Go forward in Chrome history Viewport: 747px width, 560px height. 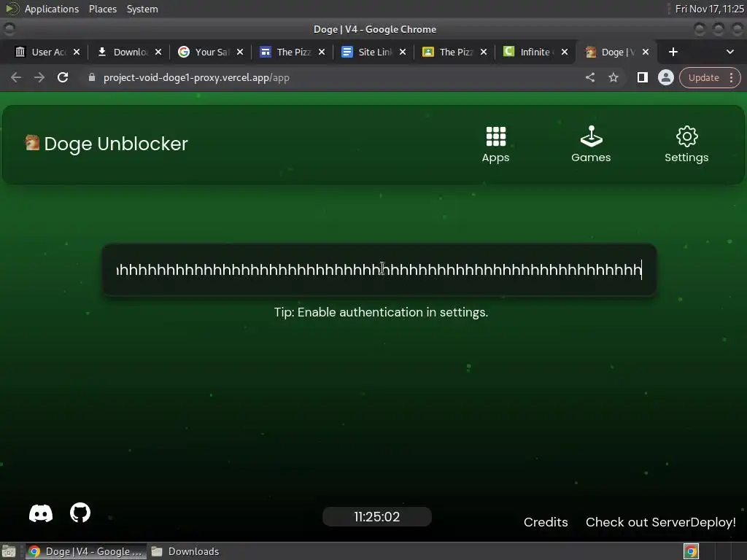39,77
